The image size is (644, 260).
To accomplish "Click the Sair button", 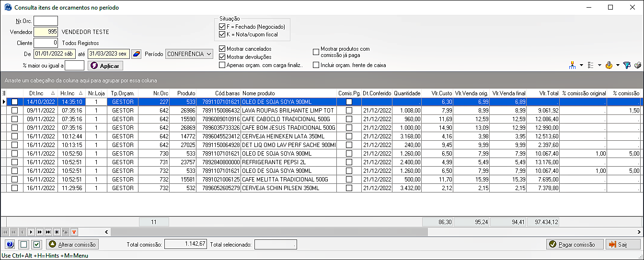I will [622, 245].
